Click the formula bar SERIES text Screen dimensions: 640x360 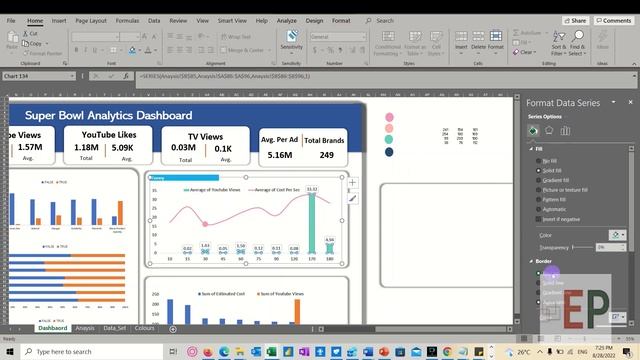click(x=225, y=76)
